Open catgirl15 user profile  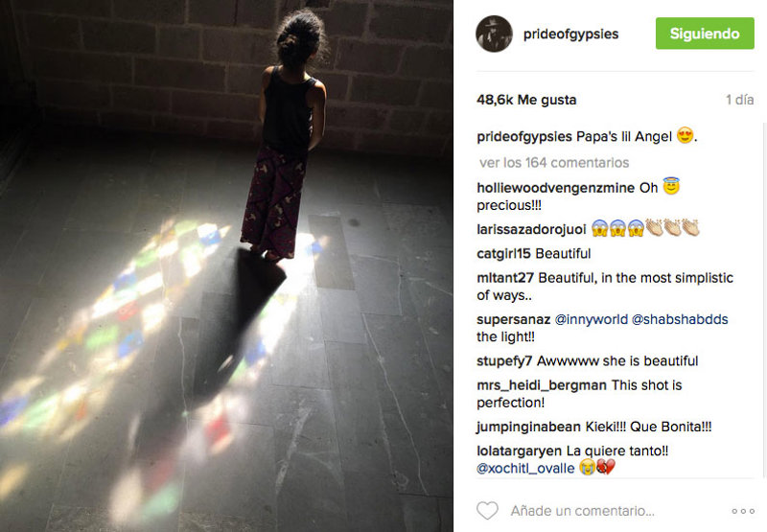(x=504, y=253)
